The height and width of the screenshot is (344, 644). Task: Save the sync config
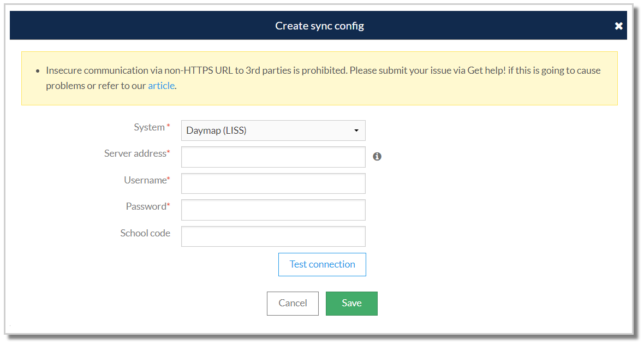tap(351, 304)
